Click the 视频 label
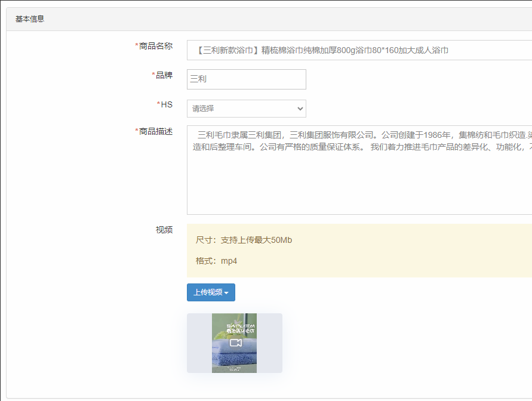Viewport: 532px width, 401px height. (164, 230)
